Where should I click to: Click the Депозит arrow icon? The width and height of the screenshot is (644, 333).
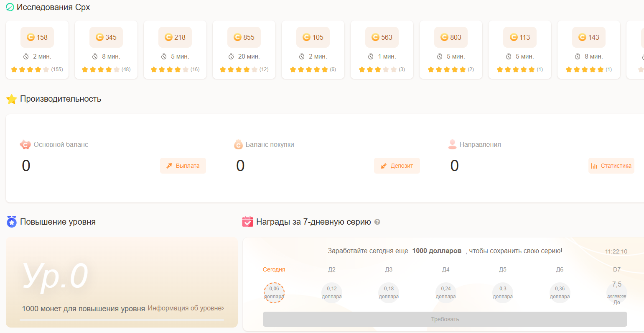click(x=384, y=166)
